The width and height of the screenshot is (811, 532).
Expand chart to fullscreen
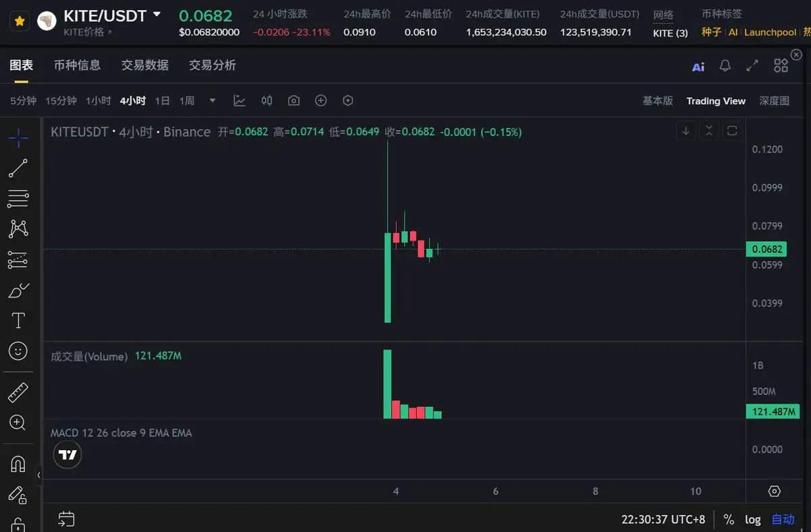pyautogui.click(x=752, y=66)
